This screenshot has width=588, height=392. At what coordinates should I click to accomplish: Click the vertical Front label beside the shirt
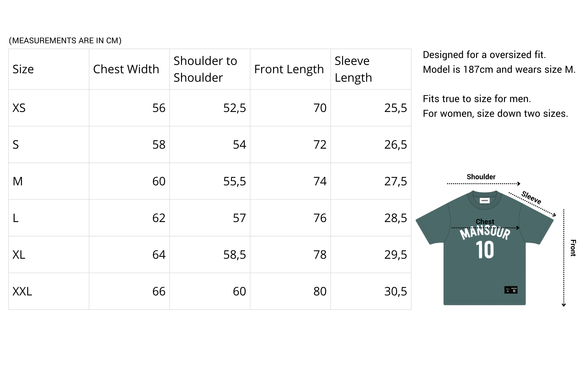coord(573,248)
